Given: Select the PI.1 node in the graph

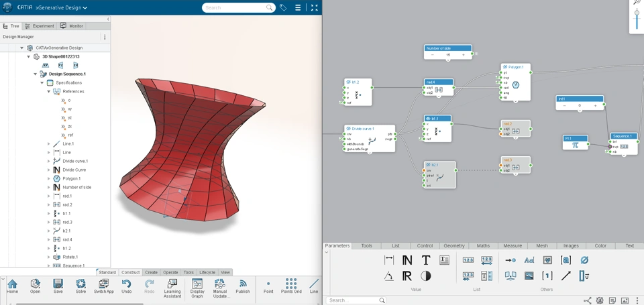Looking at the screenshot, I should 575,142.
